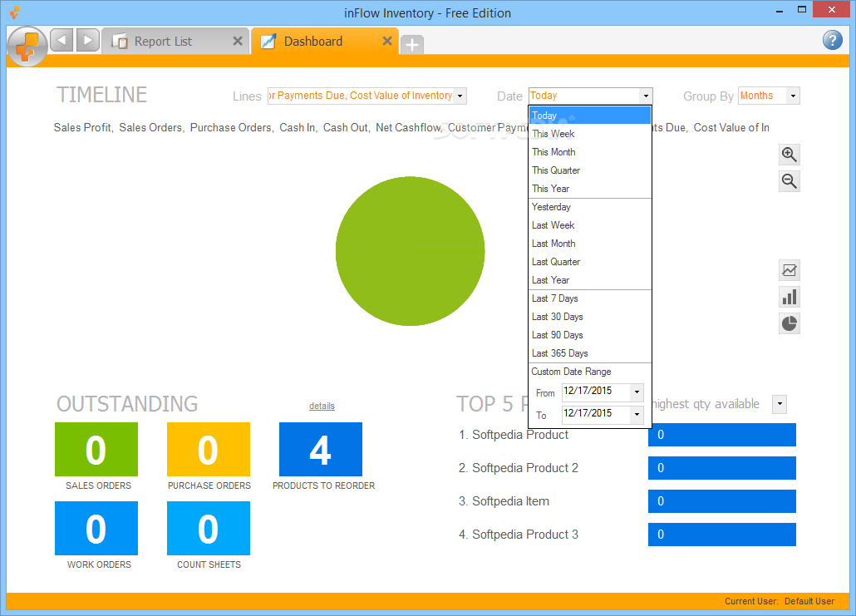Choose Last Month from the list
The height and width of the screenshot is (616, 856).
pos(589,244)
